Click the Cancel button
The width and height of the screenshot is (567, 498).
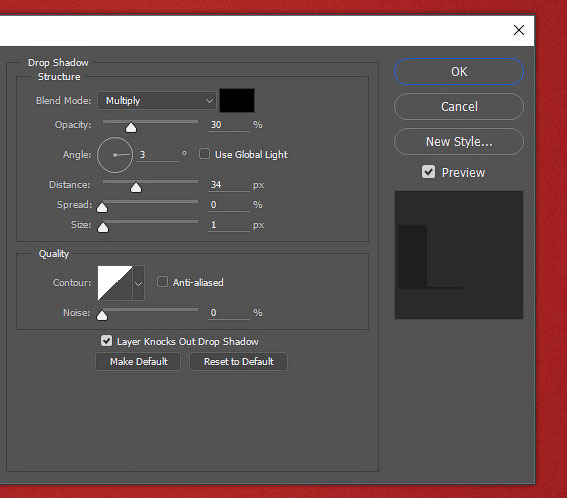tap(459, 107)
